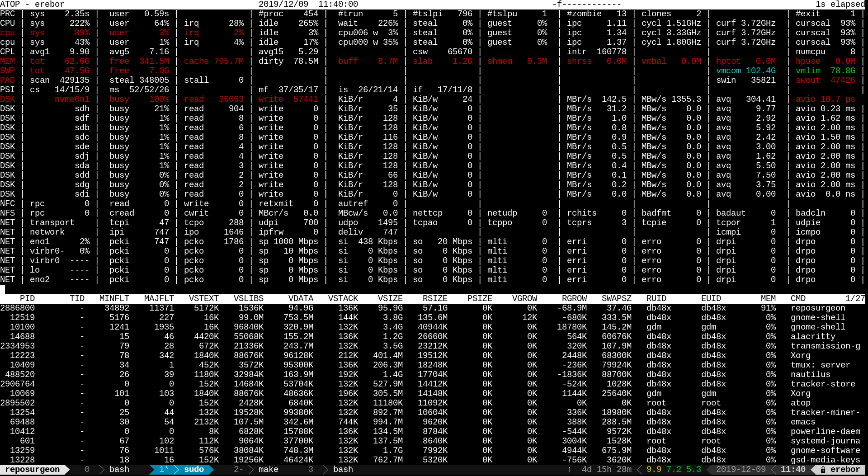Click the date 2019-12-09 in status bar
Image resolution: width=868 pixels, height=476 pixels.
741,470
